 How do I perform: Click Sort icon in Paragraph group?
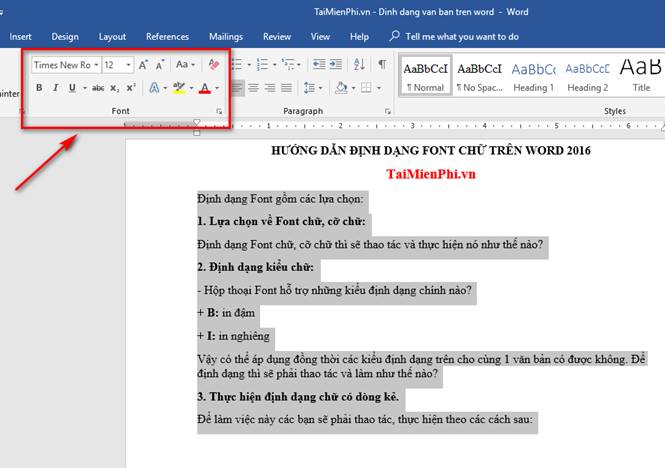(359, 64)
